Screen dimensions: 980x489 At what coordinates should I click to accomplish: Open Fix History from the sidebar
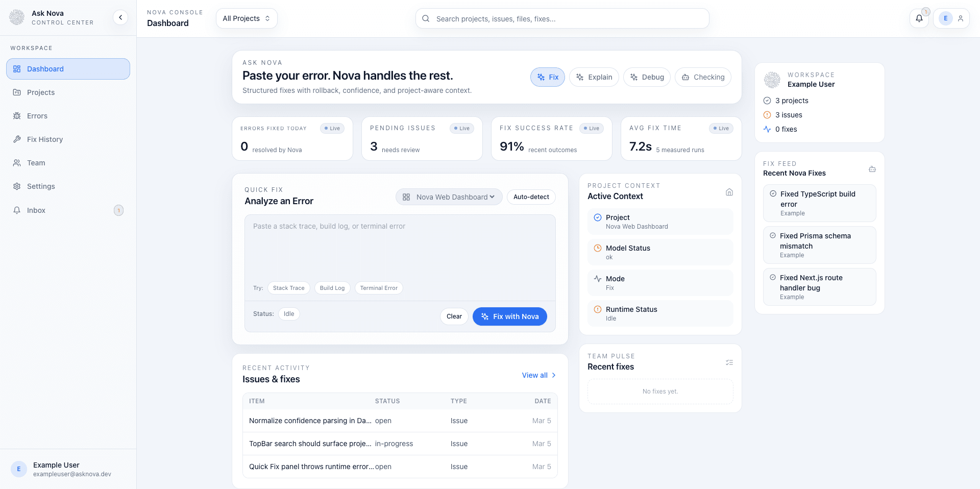[46, 139]
